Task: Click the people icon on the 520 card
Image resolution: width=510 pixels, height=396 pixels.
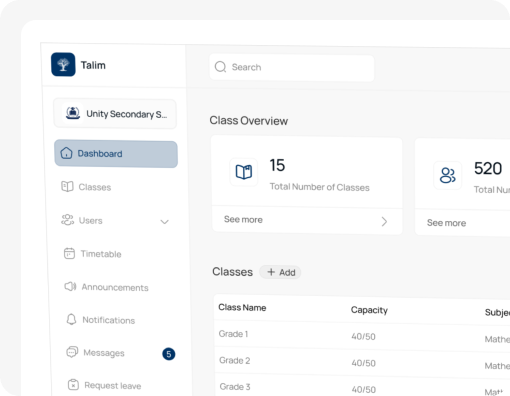Action: pos(448,175)
